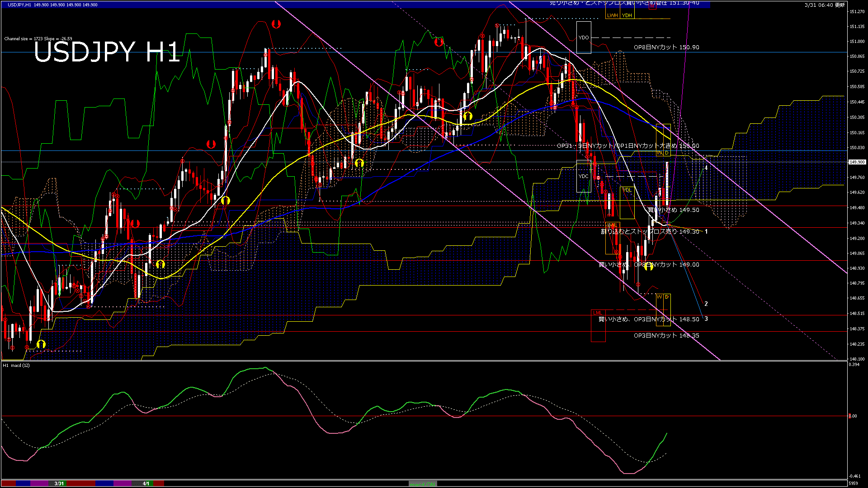Screen dimensions: 868x488
Task: Click the OP8日NYカット 150.90 label
Action: 666,47
